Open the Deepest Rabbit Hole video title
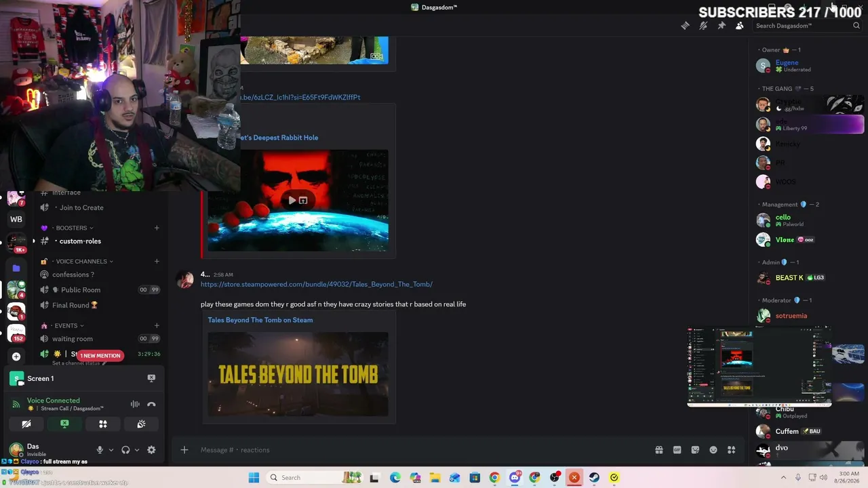 point(279,138)
